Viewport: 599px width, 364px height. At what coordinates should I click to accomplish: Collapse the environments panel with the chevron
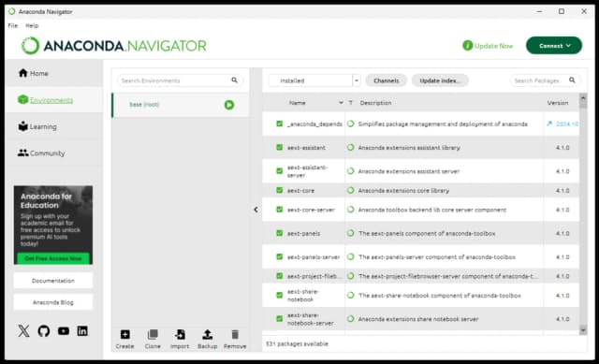256,210
